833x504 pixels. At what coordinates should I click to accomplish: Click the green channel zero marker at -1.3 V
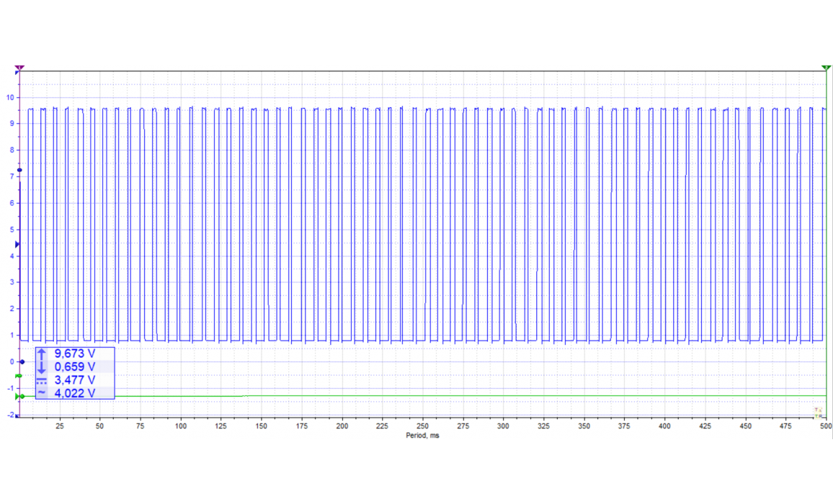pyautogui.click(x=21, y=396)
